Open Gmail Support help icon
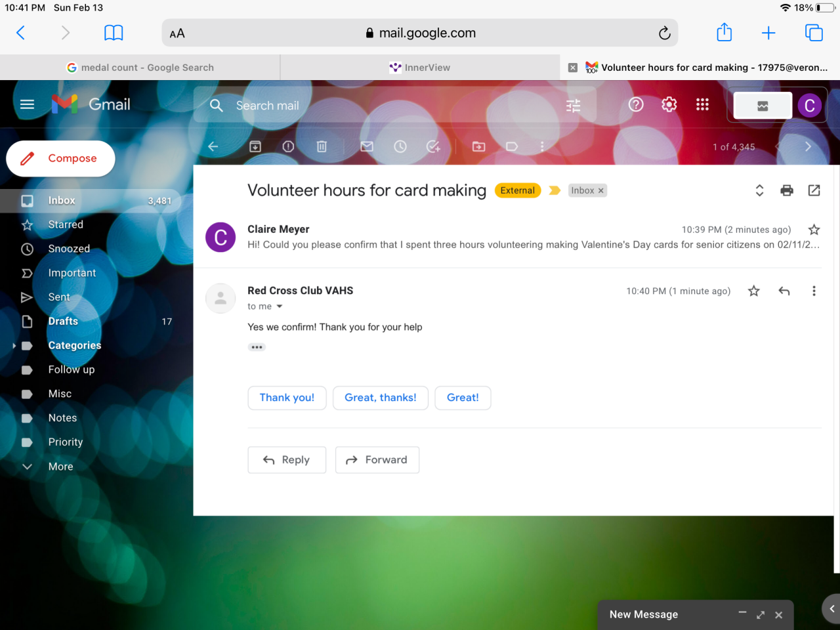 636,104
